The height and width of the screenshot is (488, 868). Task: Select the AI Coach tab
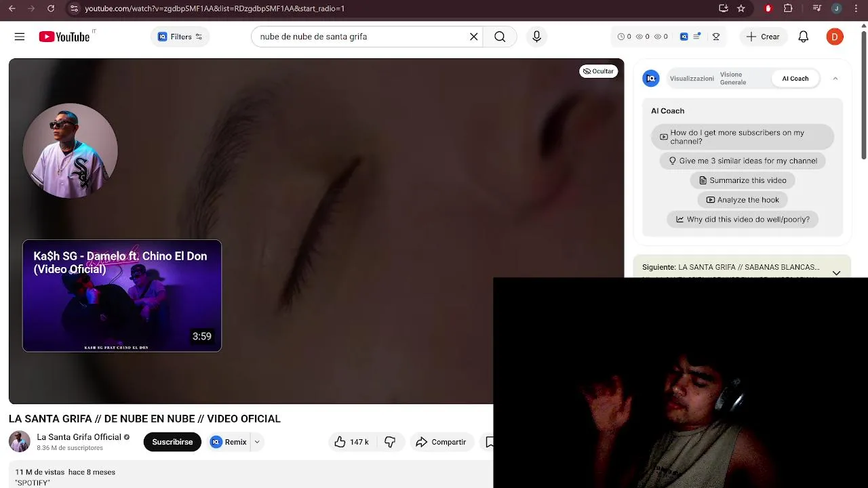[x=795, y=79]
